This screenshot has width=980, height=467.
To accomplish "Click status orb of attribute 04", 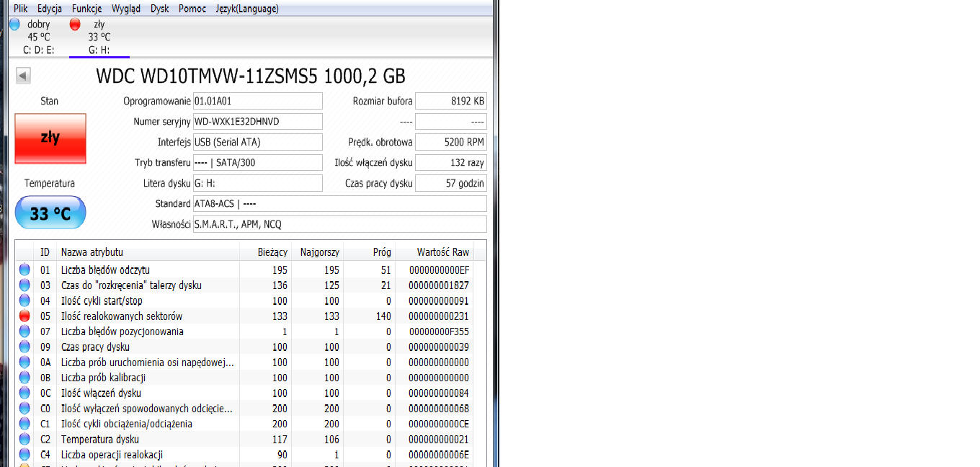I will coord(24,301).
